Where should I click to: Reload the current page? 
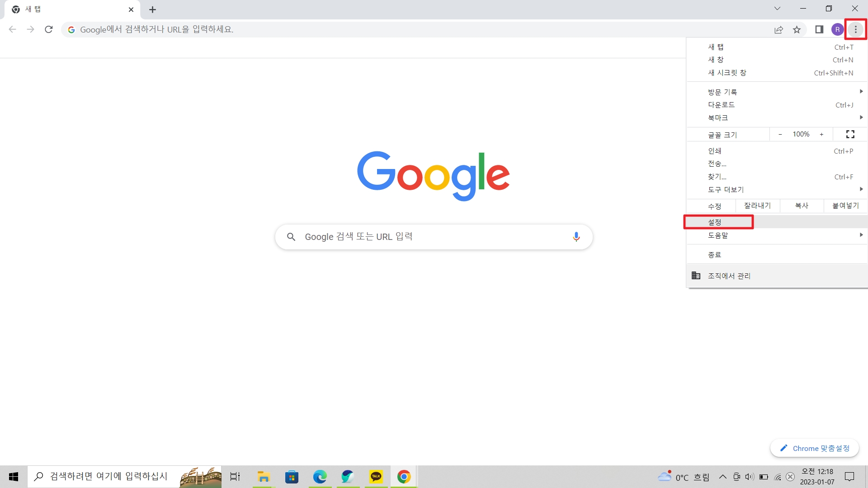[49, 29]
